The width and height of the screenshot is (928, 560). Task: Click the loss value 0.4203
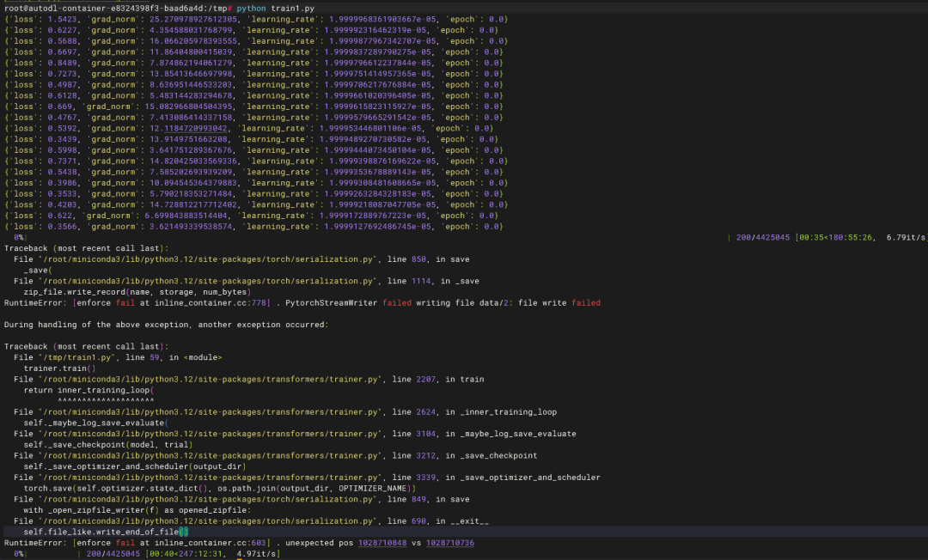[x=62, y=204]
